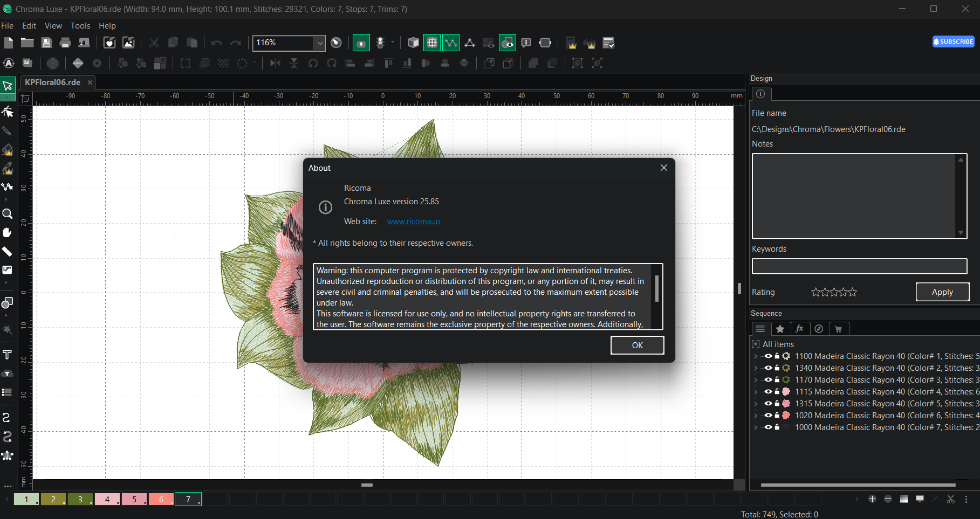Close the KPFloral06.rde tab
This screenshot has height=519, width=980.
[x=90, y=82]
